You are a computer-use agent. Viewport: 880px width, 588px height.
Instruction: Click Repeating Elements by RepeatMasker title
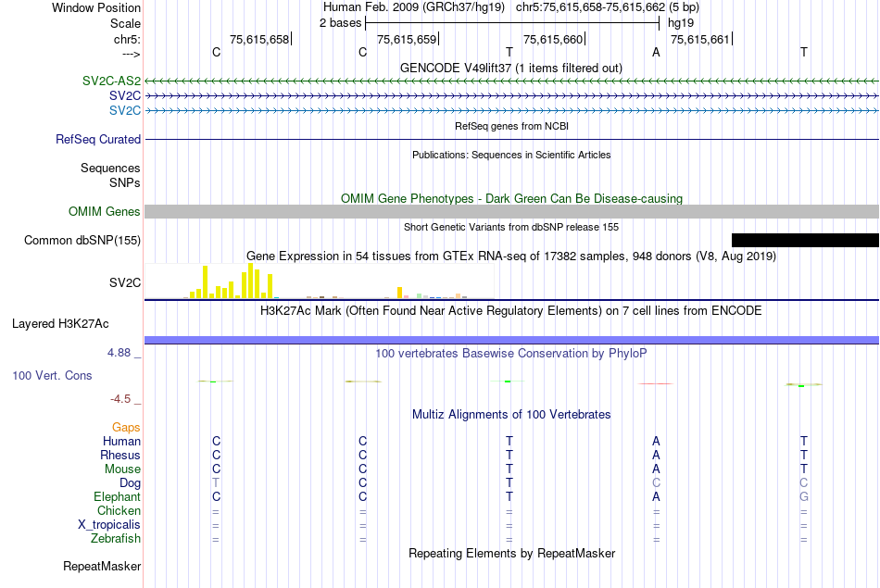pos(511,553)
